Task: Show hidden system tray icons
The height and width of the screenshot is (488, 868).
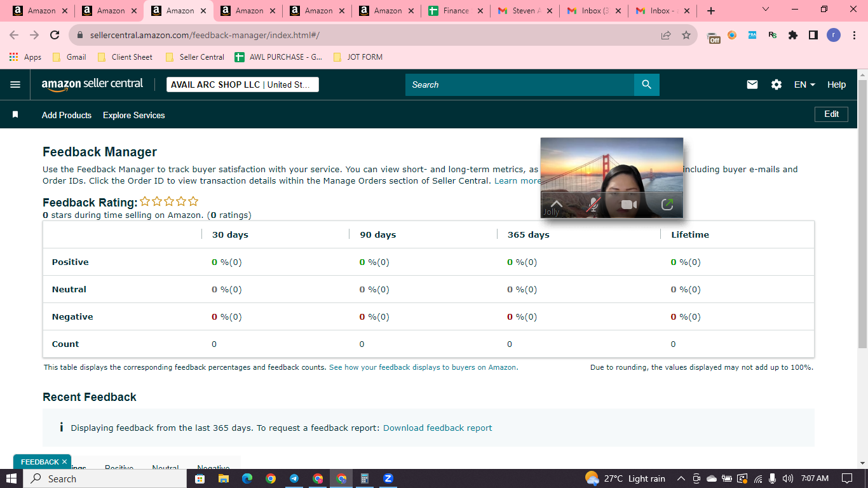Action: coord(681,478)
